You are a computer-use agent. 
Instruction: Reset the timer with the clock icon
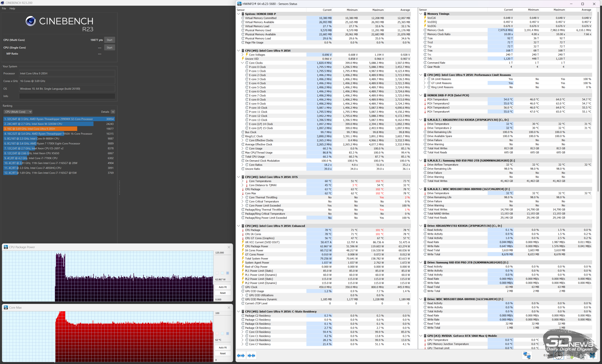tap(558, 355)
